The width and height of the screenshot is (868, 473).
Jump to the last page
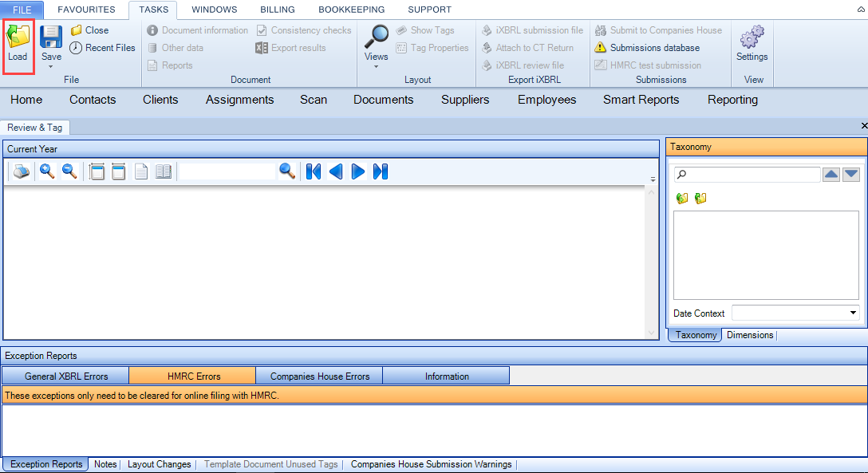point(381,171)
